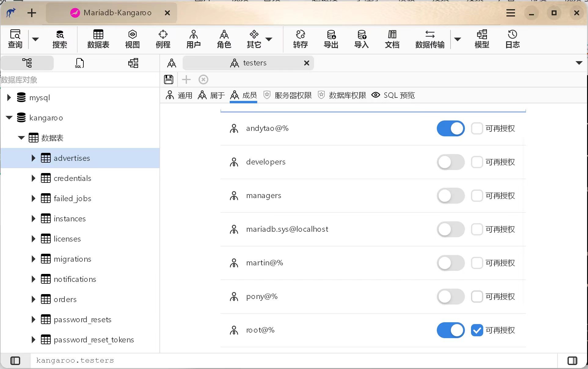The width and height of the screenshot is (588, 369).
Task: Click the 转存 dump toolbar icon
Action: (x=300, y=39)
